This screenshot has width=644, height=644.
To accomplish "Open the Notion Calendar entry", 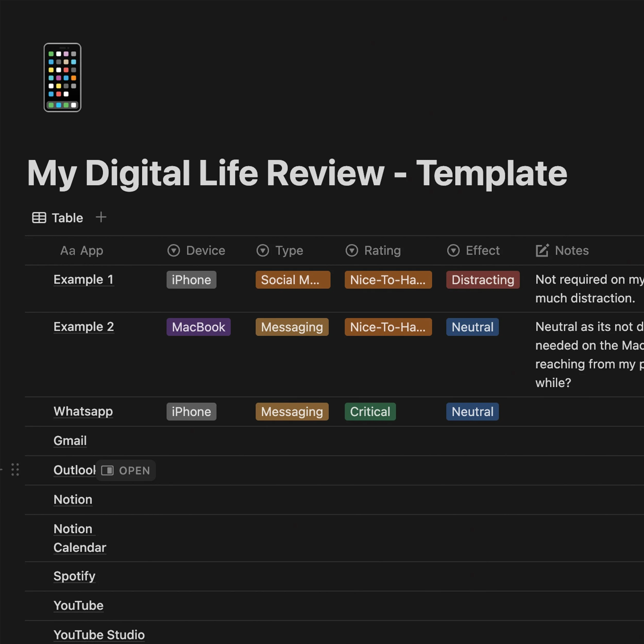I will (79, 538).
